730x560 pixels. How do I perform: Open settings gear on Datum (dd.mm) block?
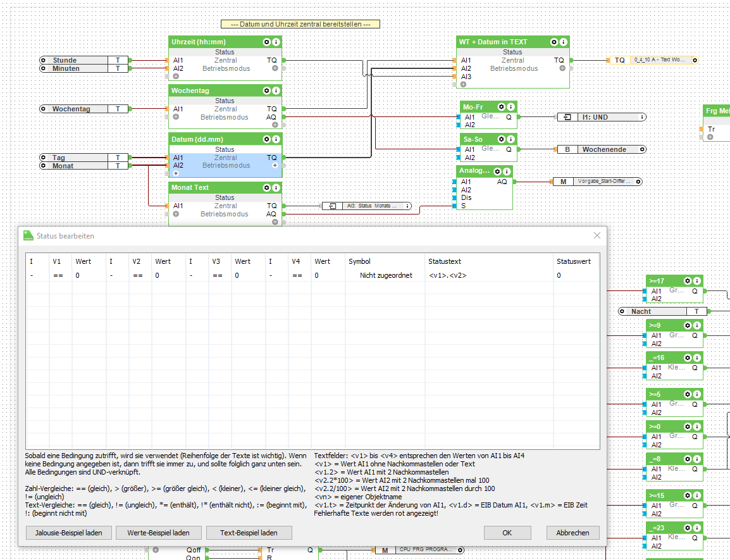coord(266,139)
